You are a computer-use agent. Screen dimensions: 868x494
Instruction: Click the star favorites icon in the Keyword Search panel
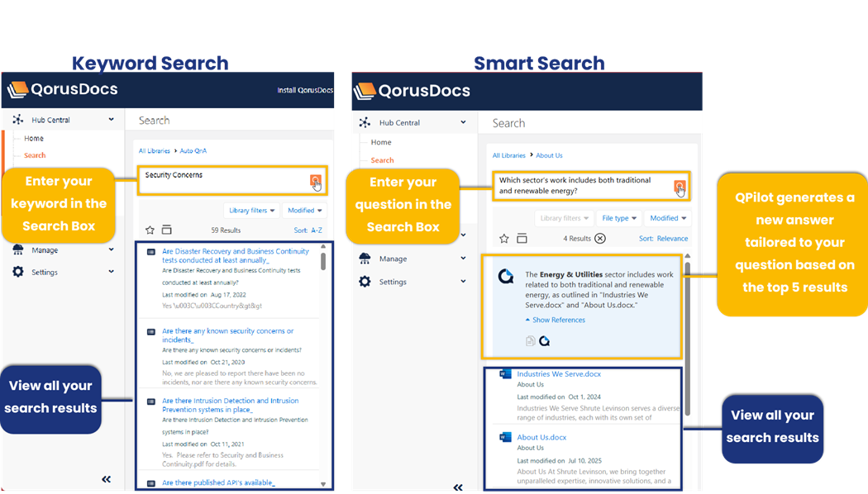[x=150, y=230]
